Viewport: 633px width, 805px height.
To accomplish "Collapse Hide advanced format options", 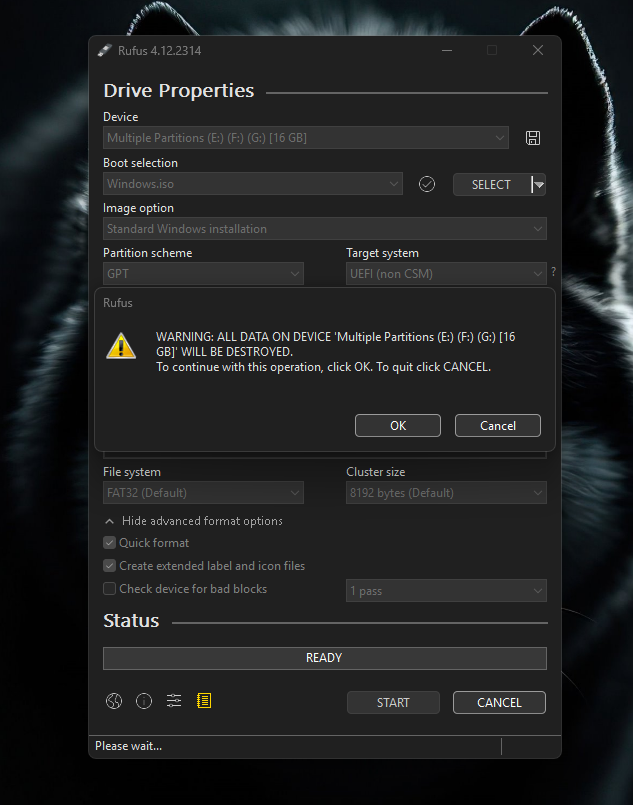I will pos(194,521).
